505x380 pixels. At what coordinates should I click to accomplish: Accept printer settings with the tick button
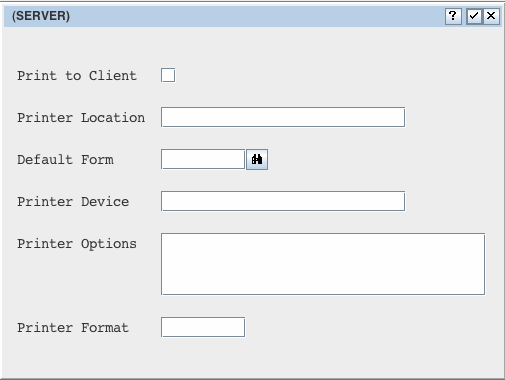(474, 16)
